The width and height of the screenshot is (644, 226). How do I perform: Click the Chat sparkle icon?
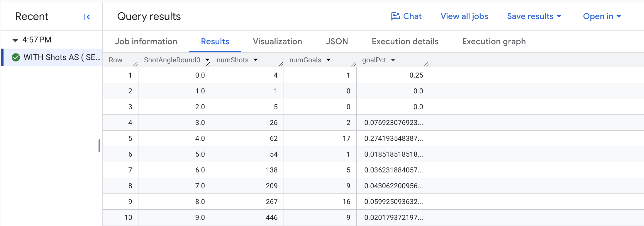click(396, 16)
